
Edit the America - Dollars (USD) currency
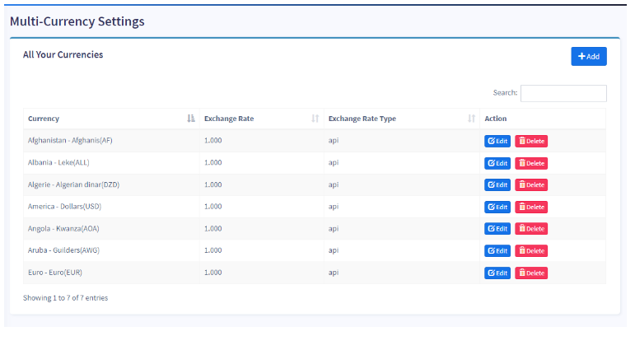(497, 207)
